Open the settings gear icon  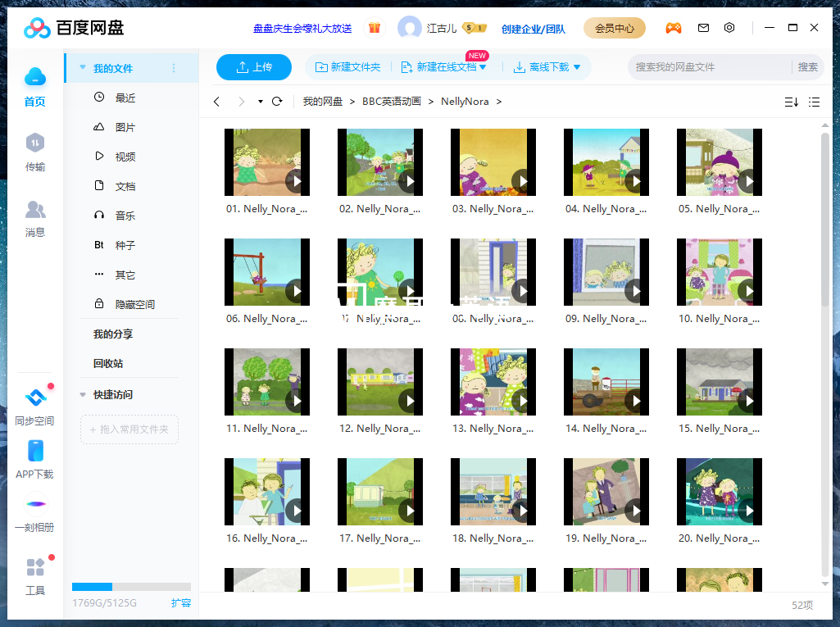click(729, 27)
